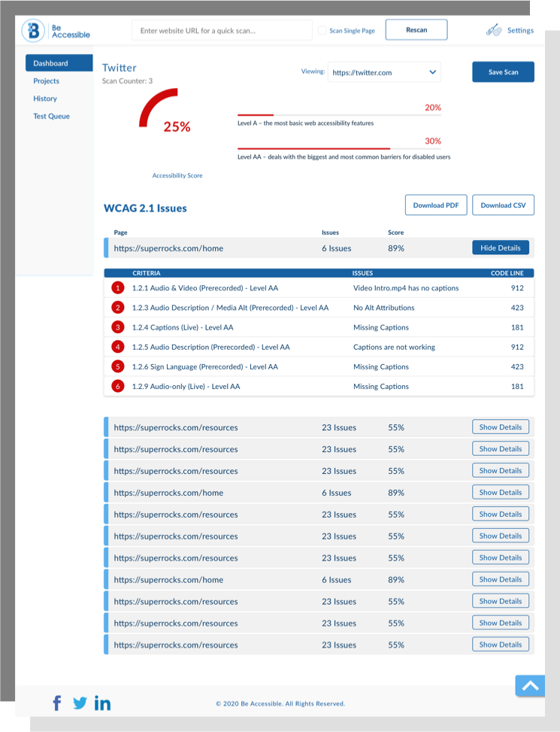Open the LinkedIn footer icon
This screenshot has height=732, width=560.
[x=102, y=703]
